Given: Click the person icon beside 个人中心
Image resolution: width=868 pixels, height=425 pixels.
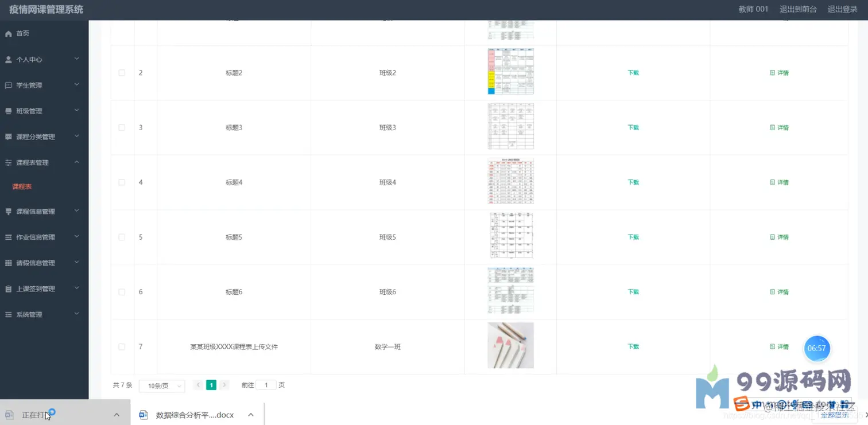Looking at the screenshot, I should [8, 60].
